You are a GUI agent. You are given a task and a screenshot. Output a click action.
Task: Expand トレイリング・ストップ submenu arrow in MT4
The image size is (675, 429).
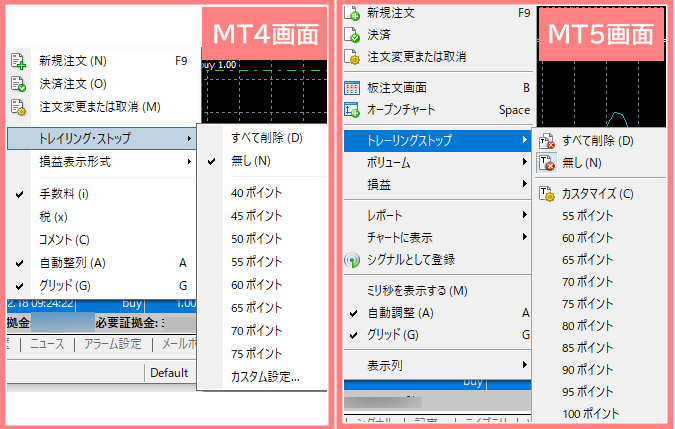189,139
